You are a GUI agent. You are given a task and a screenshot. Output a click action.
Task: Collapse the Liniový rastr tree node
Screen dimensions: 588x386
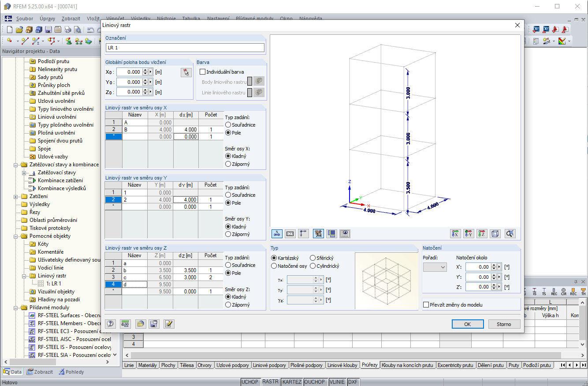tap(24, 276)
